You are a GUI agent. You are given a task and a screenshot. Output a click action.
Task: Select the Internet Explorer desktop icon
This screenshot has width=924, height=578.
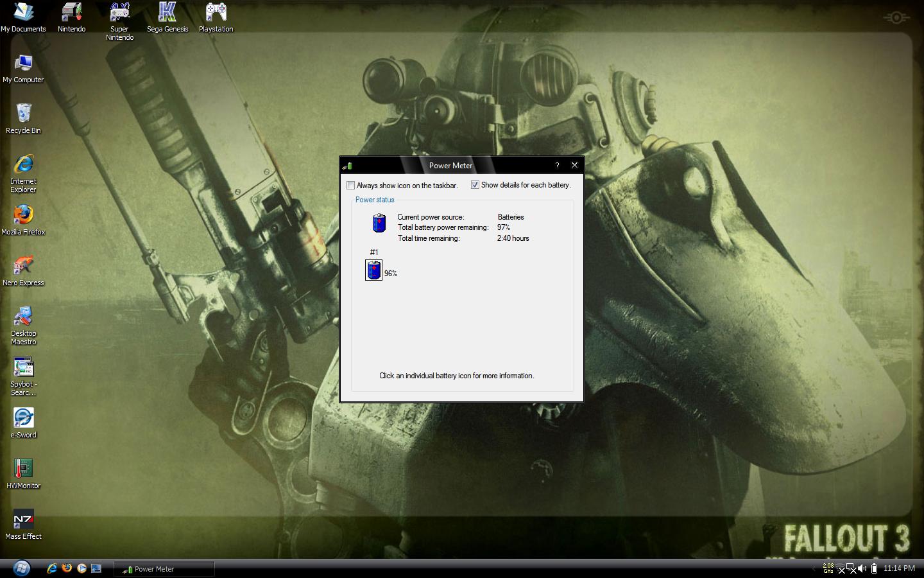tap(23, 173)
